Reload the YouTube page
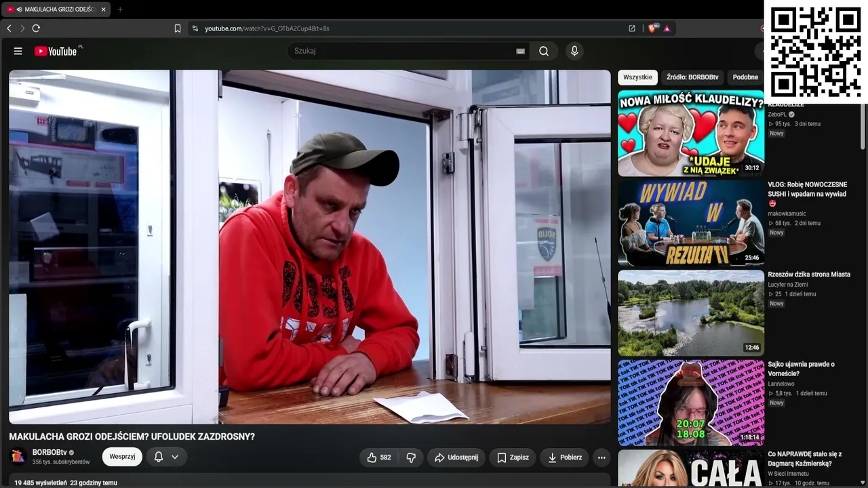The height and width of the screenshot is (488, 868). [36, 28]
